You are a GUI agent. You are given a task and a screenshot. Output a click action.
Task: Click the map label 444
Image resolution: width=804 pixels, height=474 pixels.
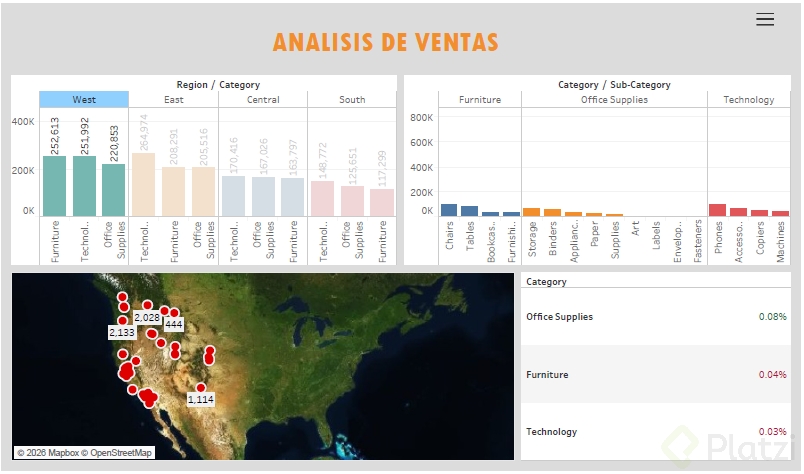[x=174, y=324]
